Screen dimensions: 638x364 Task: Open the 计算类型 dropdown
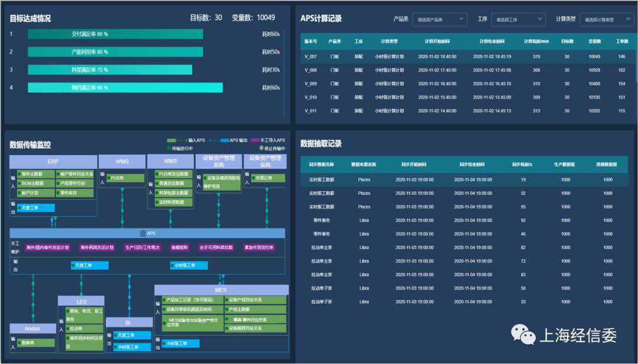[606, 19]
